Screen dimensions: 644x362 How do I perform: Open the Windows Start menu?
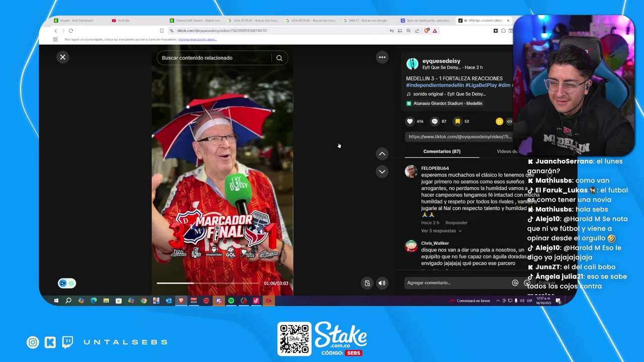[x=56, y=301]
